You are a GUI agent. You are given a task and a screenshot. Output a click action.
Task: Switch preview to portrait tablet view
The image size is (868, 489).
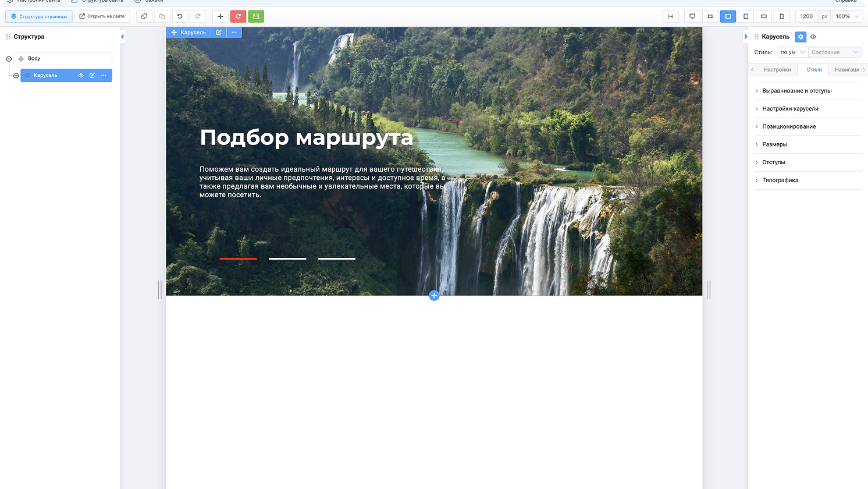point(746,16)
